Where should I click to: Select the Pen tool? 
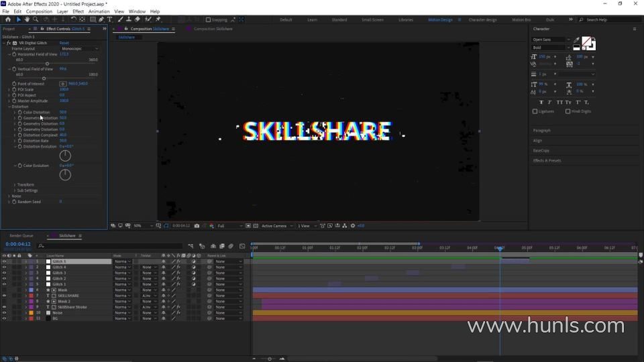(101, 19)
